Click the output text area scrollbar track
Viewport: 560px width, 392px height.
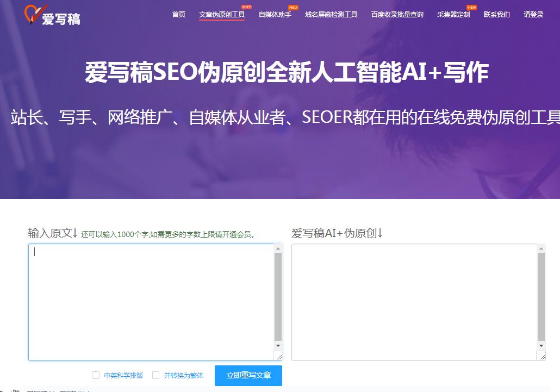pos(541,297)
